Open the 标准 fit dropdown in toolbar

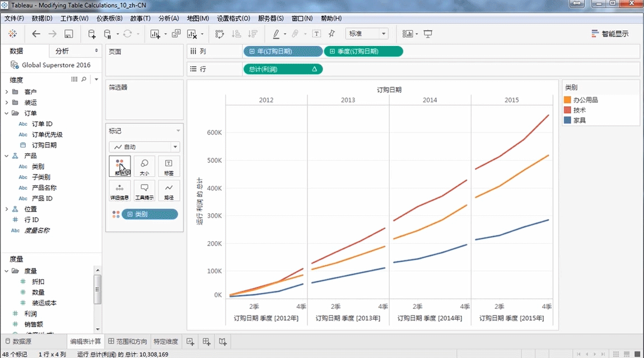367,34
